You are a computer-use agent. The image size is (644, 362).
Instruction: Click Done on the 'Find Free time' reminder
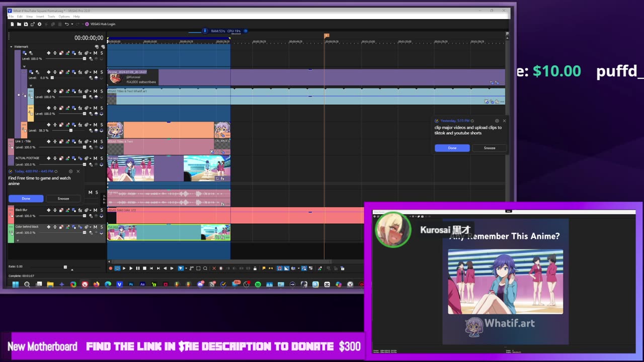coord(26,199)
